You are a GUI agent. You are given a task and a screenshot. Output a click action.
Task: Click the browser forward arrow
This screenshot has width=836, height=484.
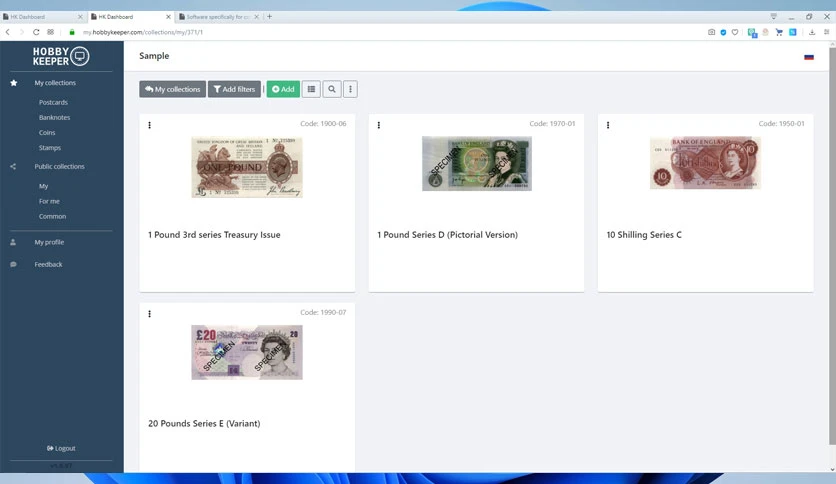(x=22, y=32)
